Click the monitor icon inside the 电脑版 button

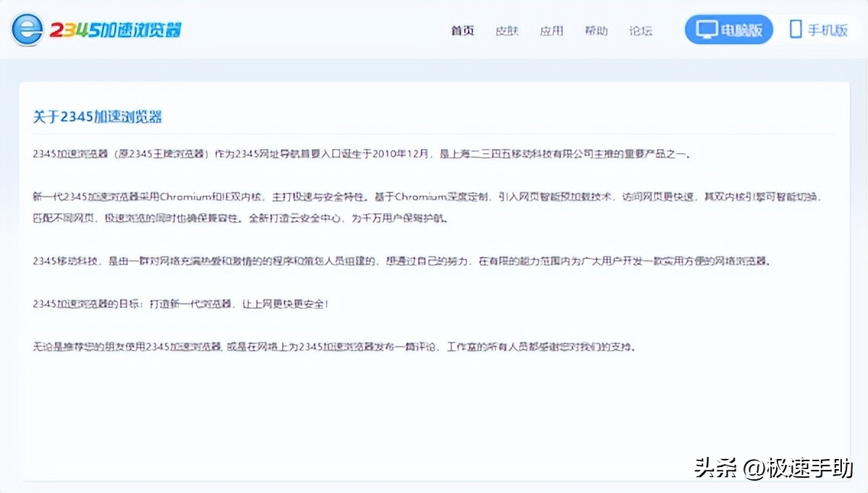[705, 29]
